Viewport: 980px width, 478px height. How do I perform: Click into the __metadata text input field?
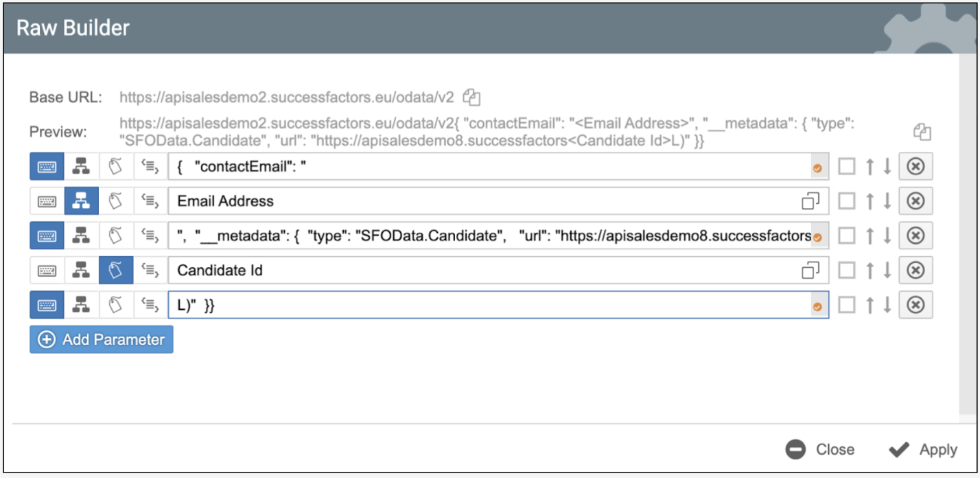click(x=487, y=236)
